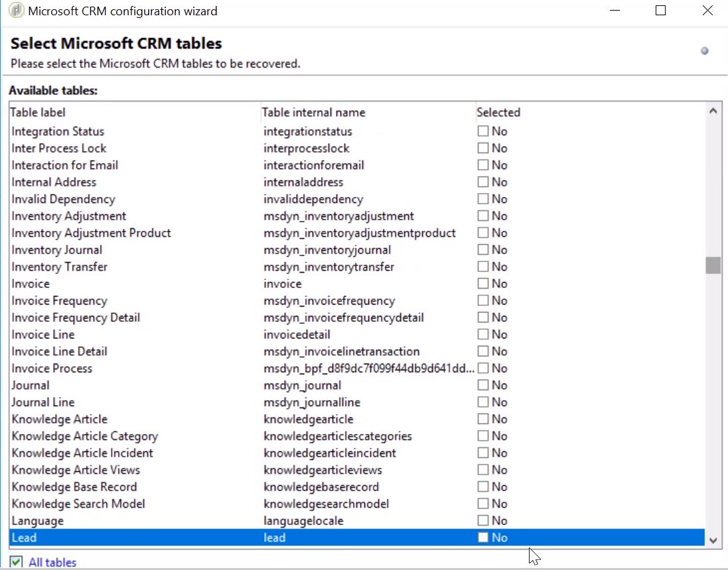Select the Integration Status row
Screen dimensions: 728x570
coord(58,131)
